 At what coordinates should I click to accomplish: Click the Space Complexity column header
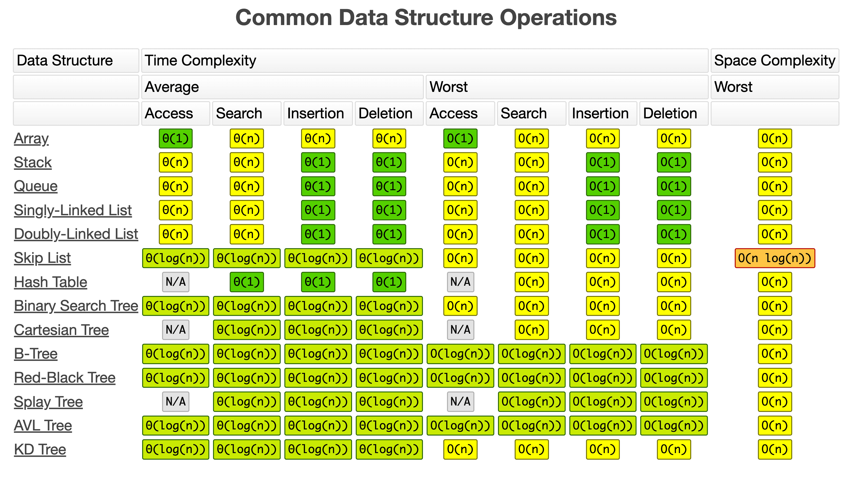pos(775,61)
